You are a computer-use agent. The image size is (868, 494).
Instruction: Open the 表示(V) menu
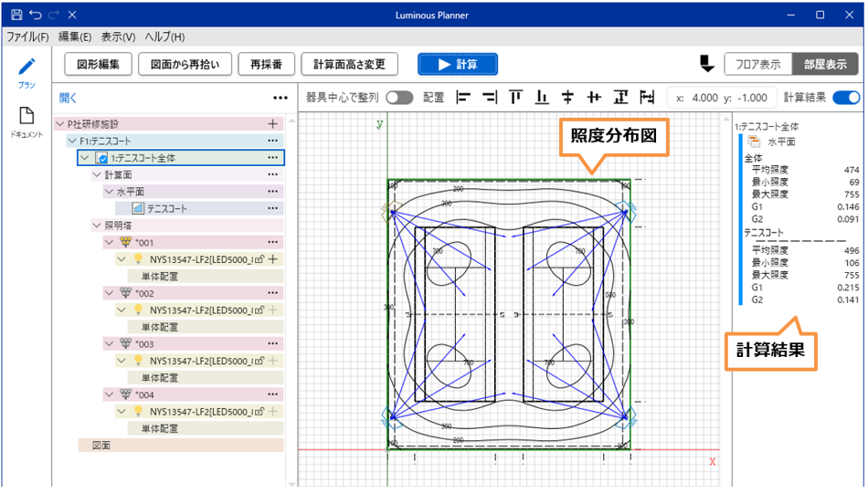coord(118,37)
